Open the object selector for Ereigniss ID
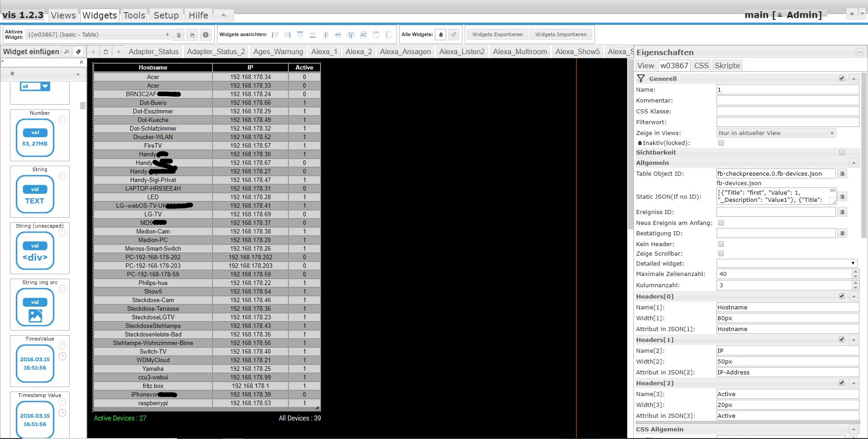This screenshot has height=439, width=868. 842,212
